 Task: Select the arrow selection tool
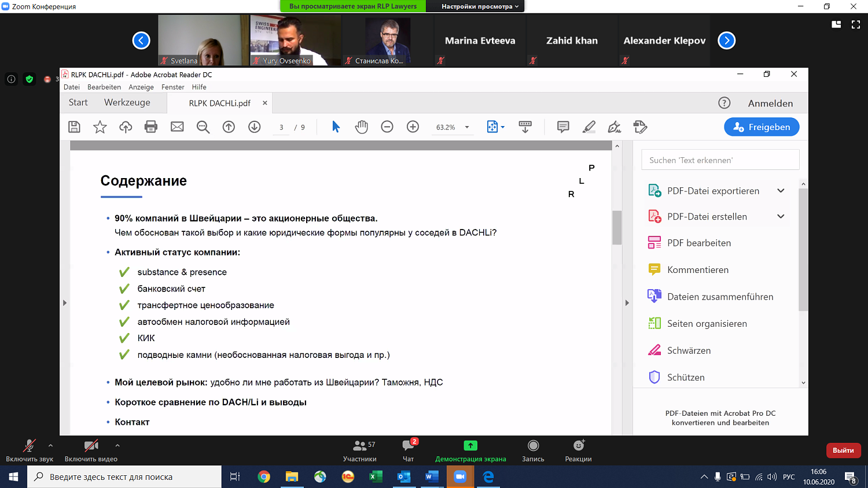point(336,127)
